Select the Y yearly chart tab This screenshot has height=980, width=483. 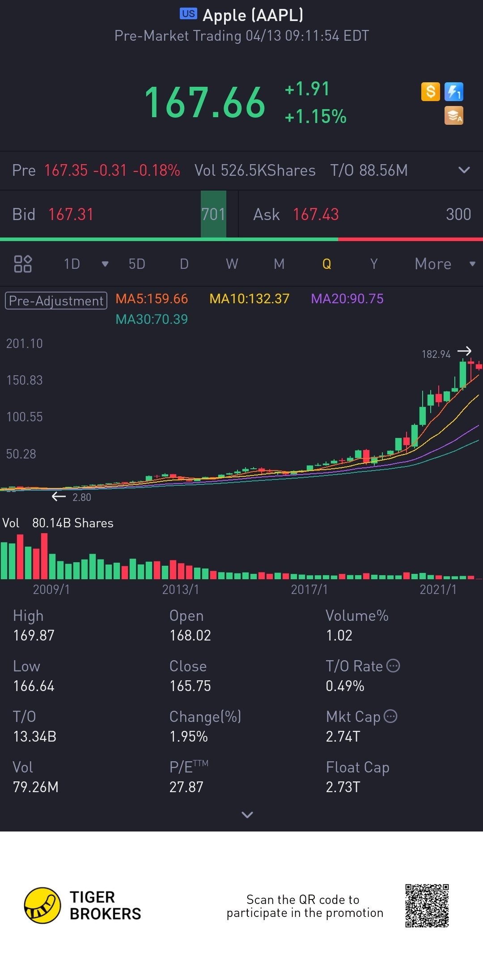click(374, 264)
